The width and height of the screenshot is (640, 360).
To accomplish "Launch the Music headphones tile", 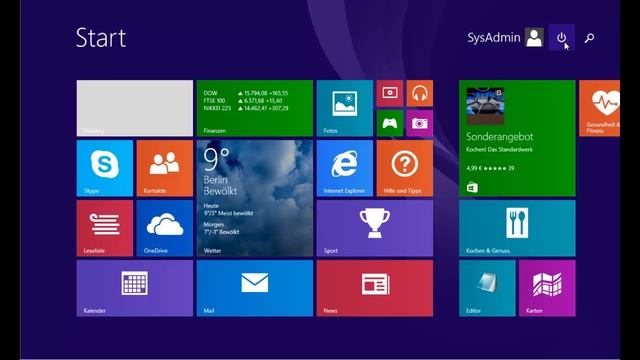I will 420,93.
